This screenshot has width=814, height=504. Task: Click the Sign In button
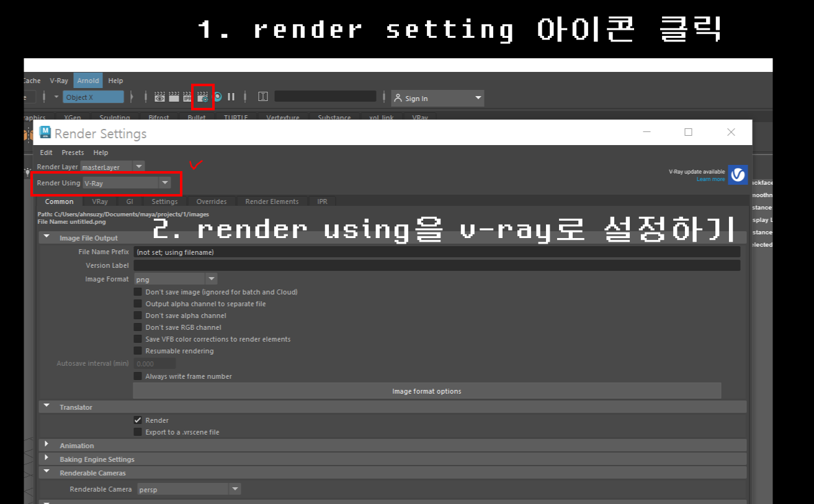tap(437, 98)
